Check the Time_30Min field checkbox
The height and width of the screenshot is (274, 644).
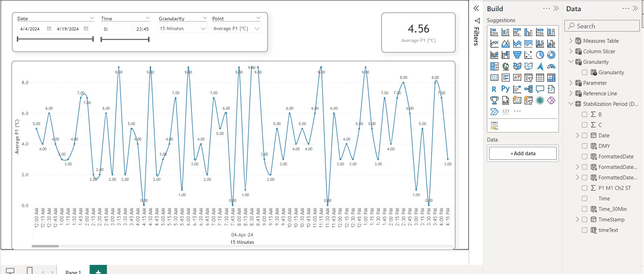tap(584, 209)
